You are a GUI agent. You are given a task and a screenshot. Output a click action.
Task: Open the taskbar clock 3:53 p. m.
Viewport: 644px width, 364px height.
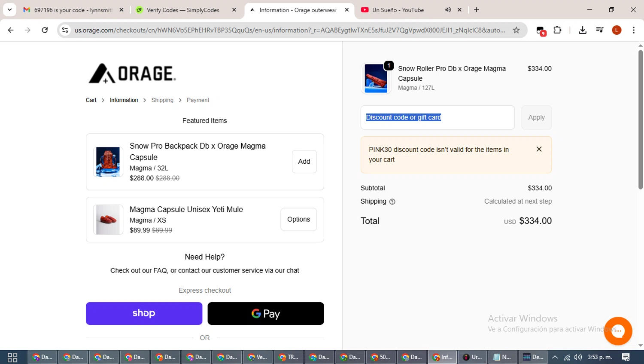(600, 357)
